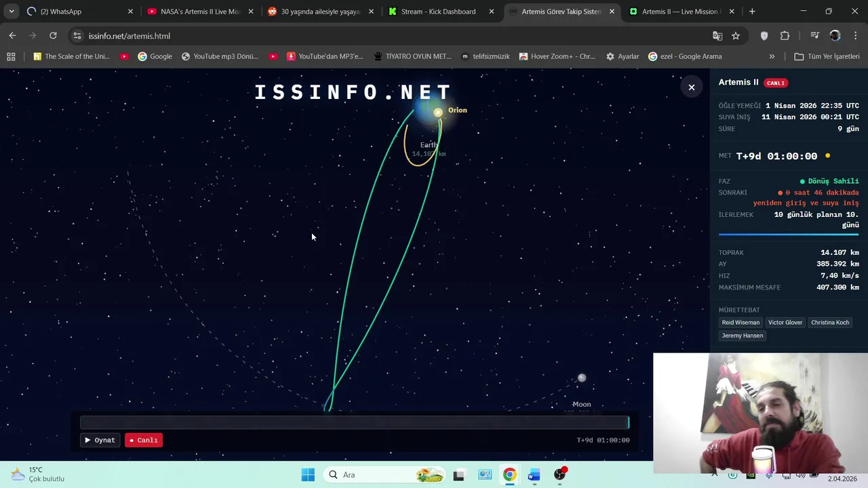The image size is (868, 488).
Task: Open Chrome's three-dot menu
Action: pyautogui.click(x=855, y=36)
